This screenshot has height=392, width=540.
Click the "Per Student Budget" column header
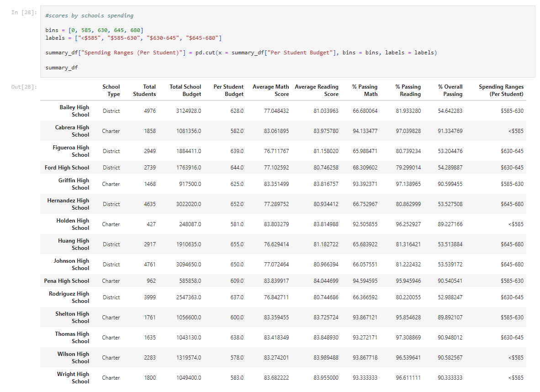[228, 90]
